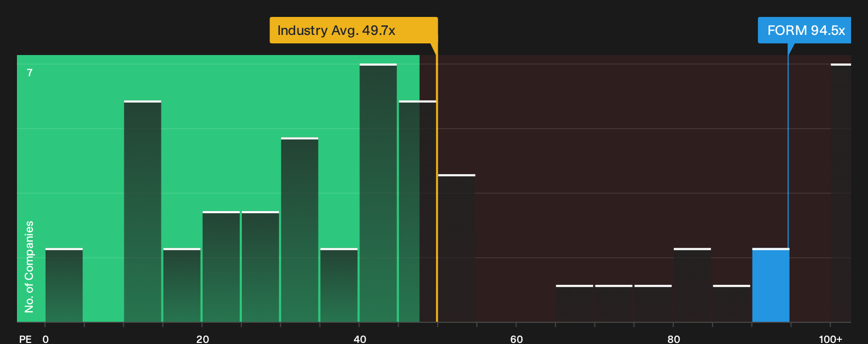Select the histogram bar at PE 20-25
The image size is (868, 344).
click(221, 267)
